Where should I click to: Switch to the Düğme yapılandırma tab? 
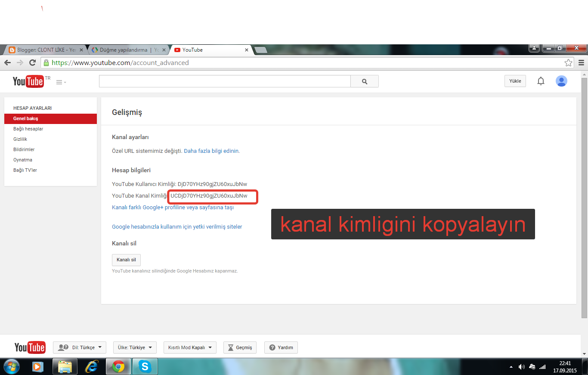[x=128, y=50]
